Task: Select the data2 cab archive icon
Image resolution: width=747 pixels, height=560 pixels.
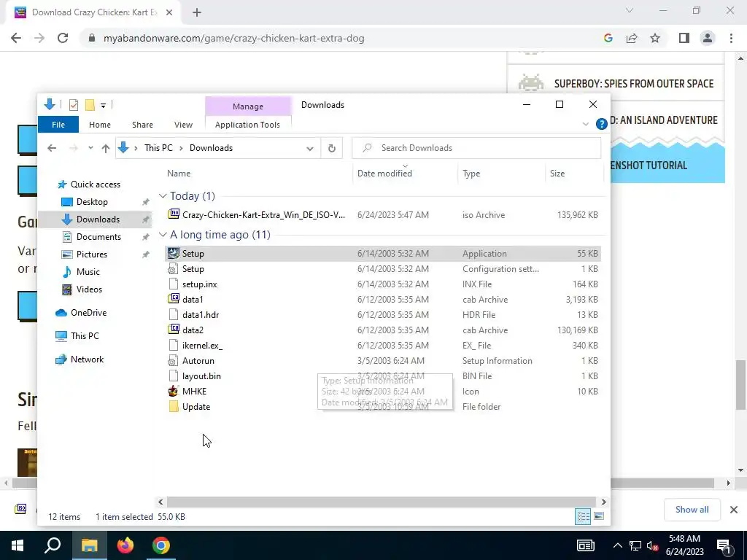Action: 174,330
